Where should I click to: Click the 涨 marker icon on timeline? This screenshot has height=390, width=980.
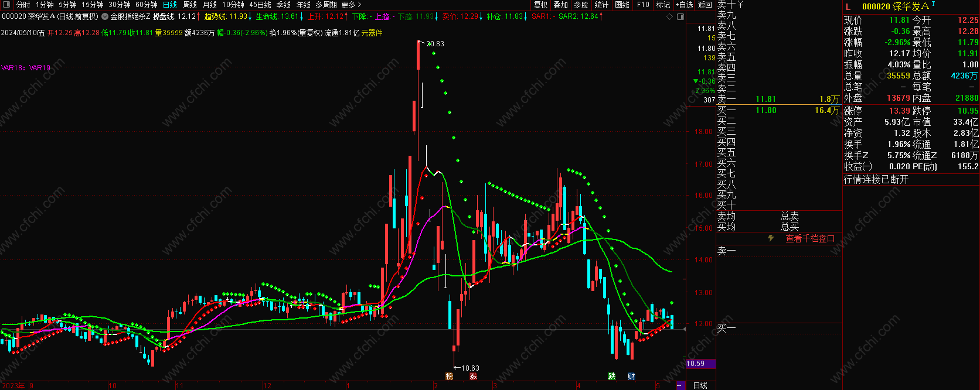click(473, 377)
